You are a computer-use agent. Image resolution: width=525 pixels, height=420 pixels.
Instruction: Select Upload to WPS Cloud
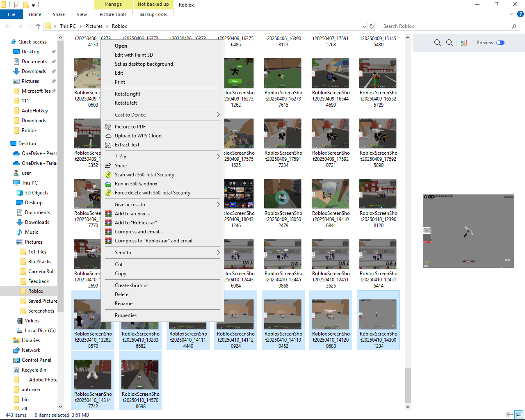pos(138,136)
